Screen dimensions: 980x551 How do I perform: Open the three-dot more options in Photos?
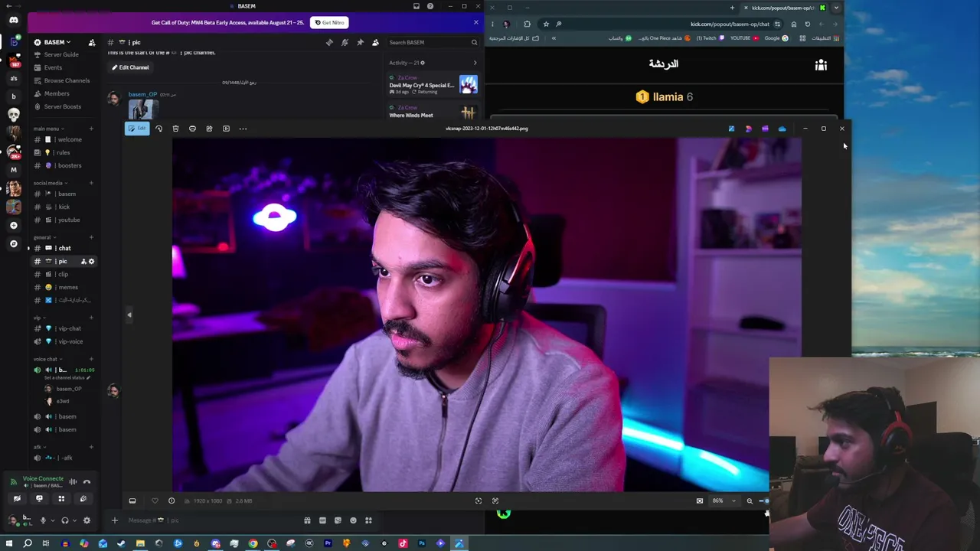243,129
